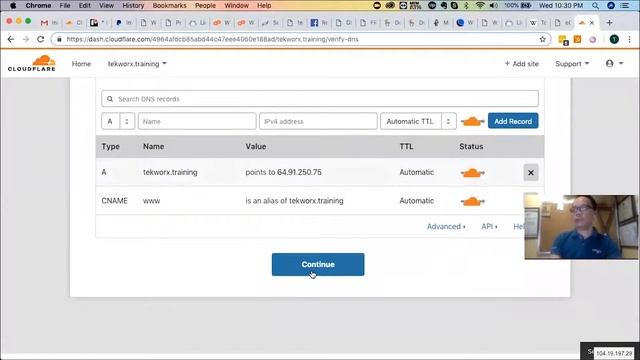
Task: Reload the current page
Action: coord(40,39)
